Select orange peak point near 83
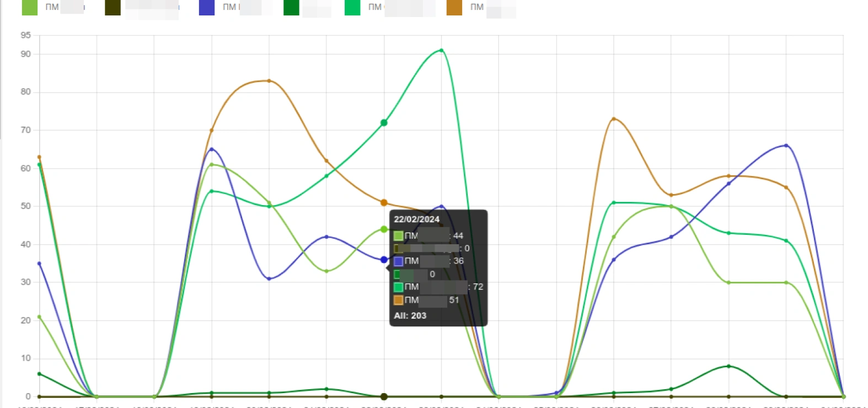Screen dimensions: 868x408 (269, 80)
